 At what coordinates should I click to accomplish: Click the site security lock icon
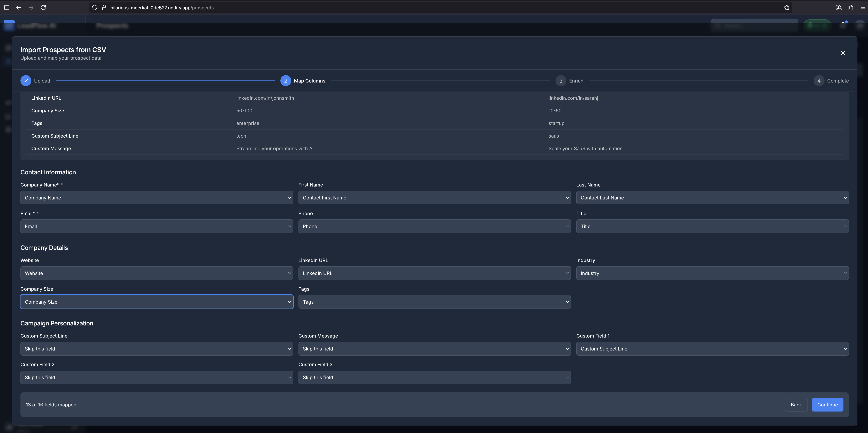pyautogui.click(x=104, y=7)
